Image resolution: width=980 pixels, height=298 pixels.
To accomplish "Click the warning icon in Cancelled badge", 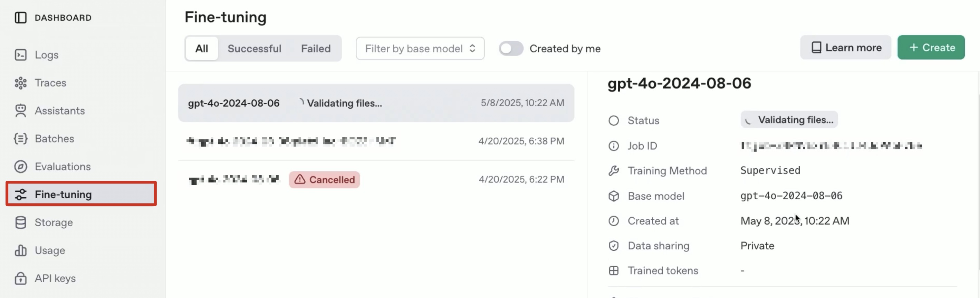I will [300, 179].
